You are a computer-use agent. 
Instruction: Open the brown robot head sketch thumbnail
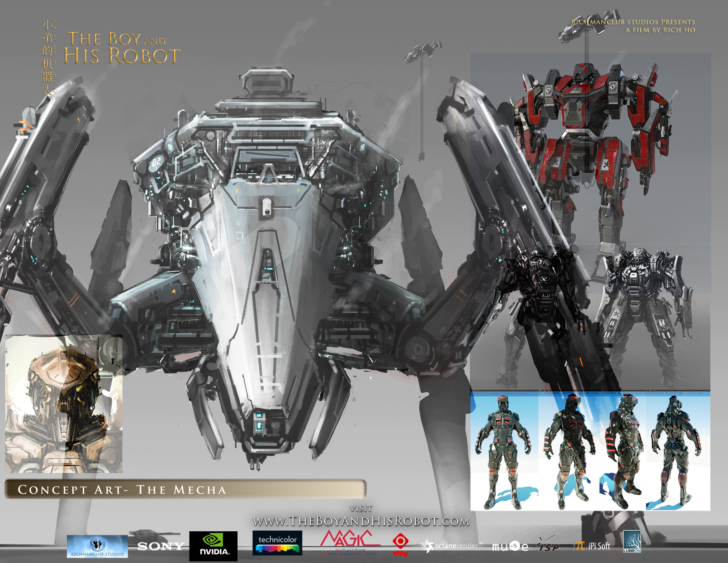(x=64, y=404)
